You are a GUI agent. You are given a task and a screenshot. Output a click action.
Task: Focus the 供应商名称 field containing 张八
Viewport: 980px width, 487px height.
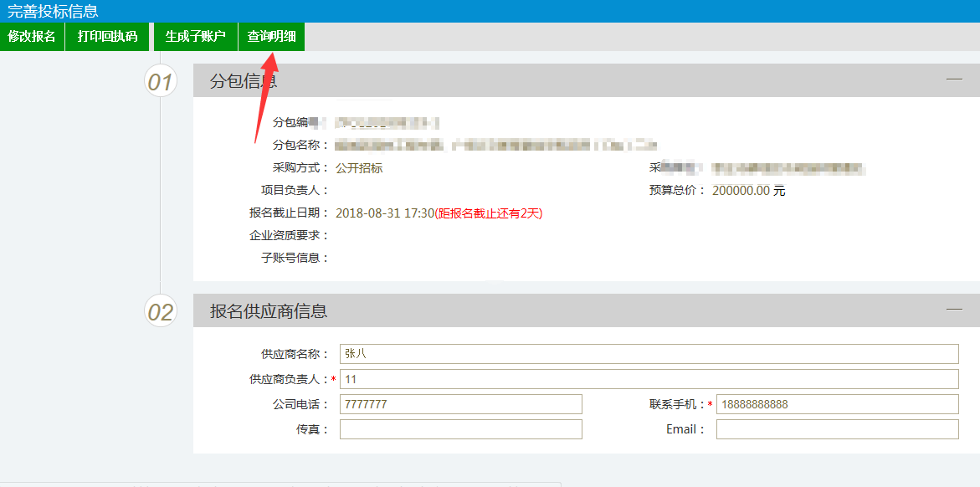649,354
